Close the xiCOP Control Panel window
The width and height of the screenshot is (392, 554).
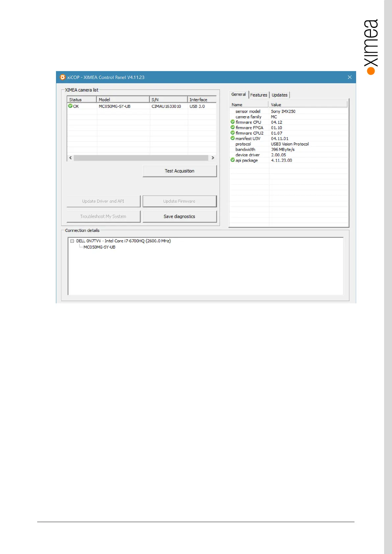pyautogui.click(x=350, y=77)
